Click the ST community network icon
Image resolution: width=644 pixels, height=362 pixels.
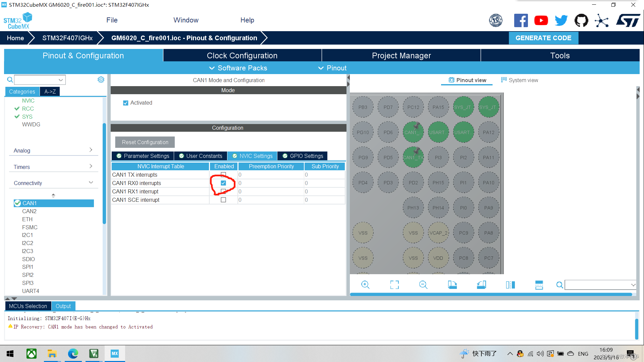(x=602, y=20)
